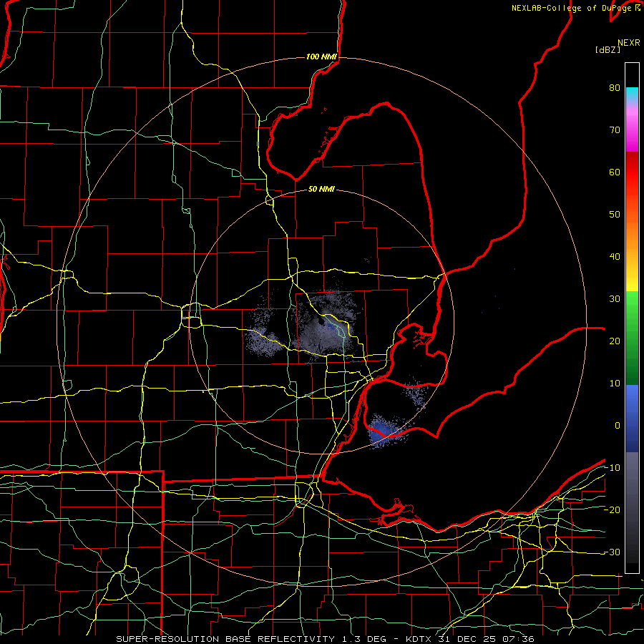
Task: Click the -30 tick label on dBZ scale
Action: pyautogui.click(x=612, y=552)
